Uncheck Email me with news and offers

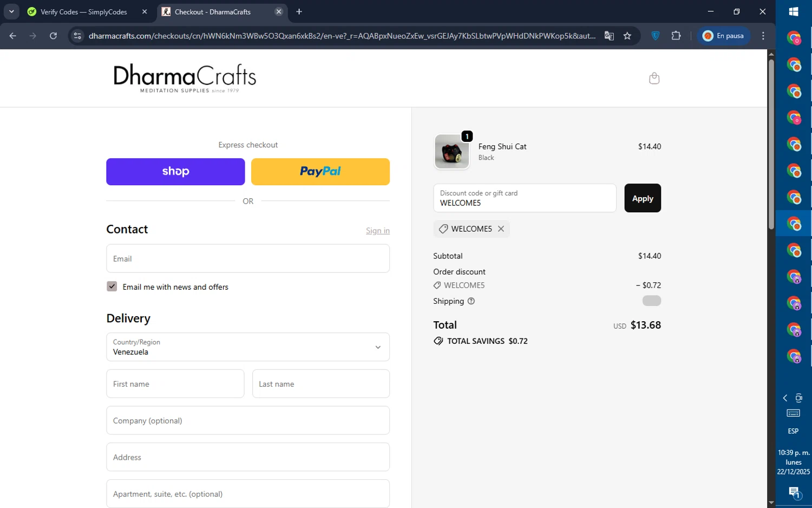112,286
